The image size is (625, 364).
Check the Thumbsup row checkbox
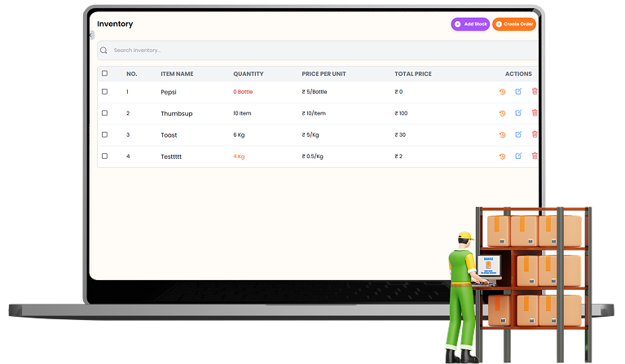tap(104, 113)
